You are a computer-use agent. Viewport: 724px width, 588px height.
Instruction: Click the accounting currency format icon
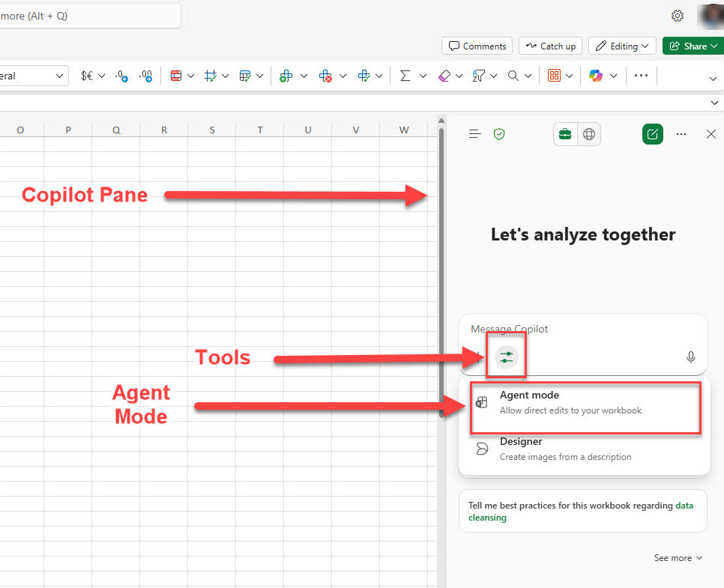coord(86,76)
